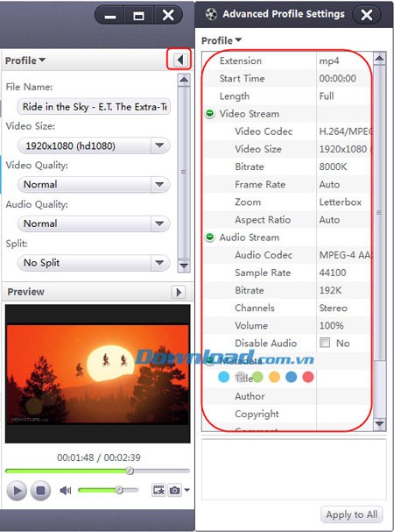Select the Extension value mp4
Image resolution: width=394 pixels, height=532 pixels.
pos(329,60)
